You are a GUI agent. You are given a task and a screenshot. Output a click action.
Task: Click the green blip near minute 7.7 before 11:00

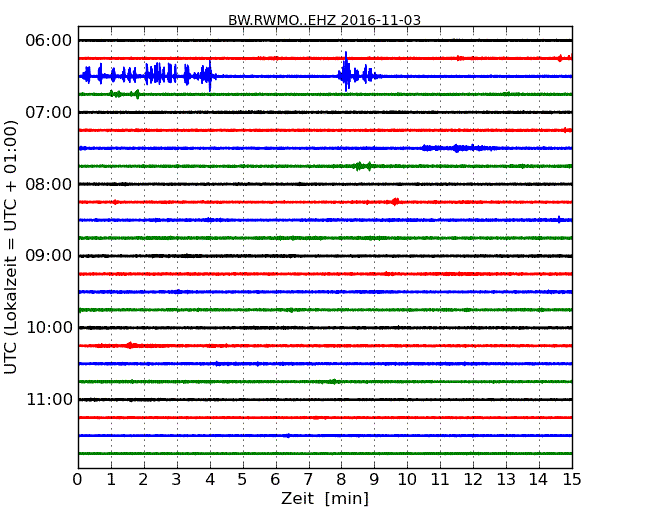332,381
